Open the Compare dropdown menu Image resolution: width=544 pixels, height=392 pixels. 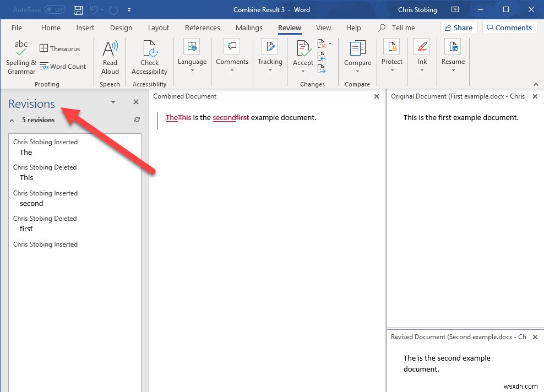[357, 70]
